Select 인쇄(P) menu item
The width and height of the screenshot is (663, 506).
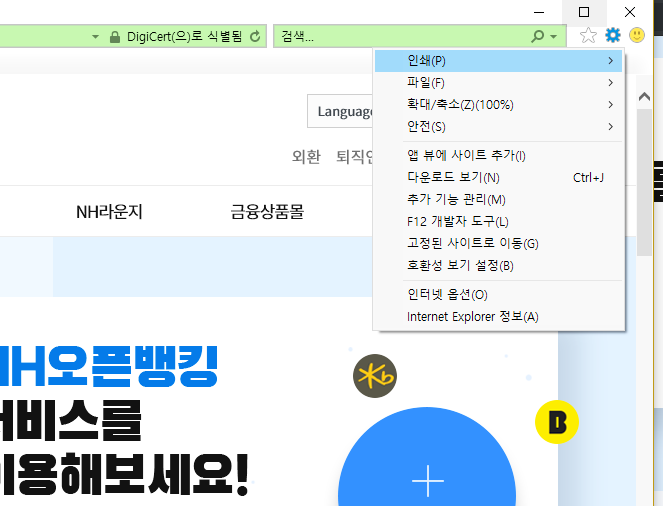pyautogui.click(x=499, y=61)
